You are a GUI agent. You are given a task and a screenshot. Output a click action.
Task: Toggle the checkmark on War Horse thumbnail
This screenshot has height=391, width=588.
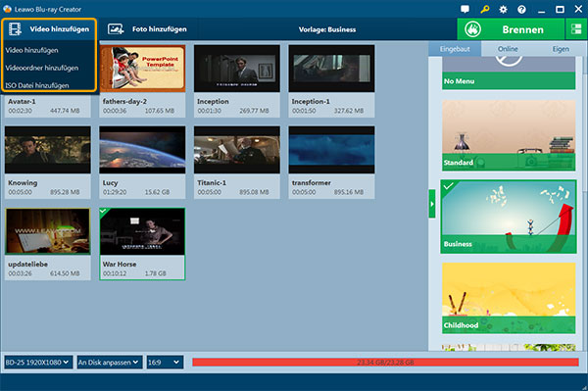103,212
